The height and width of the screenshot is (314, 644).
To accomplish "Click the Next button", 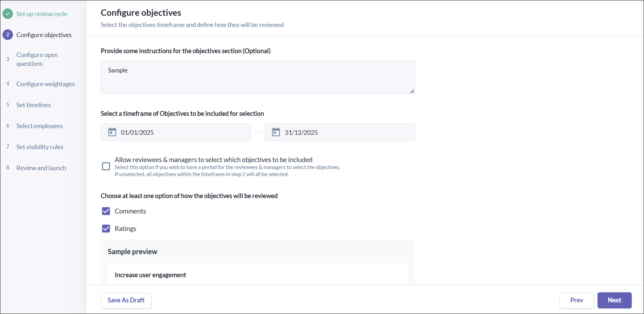I will pos(614,300).
